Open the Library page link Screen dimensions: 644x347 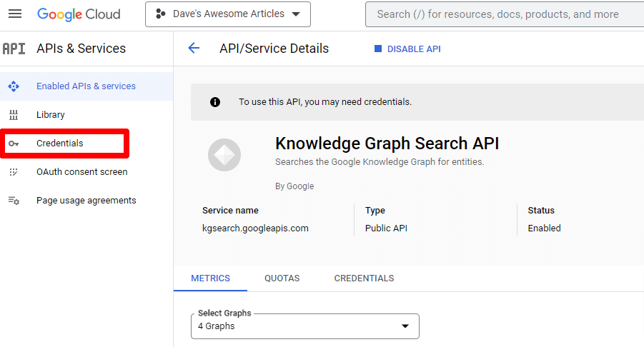51,115
